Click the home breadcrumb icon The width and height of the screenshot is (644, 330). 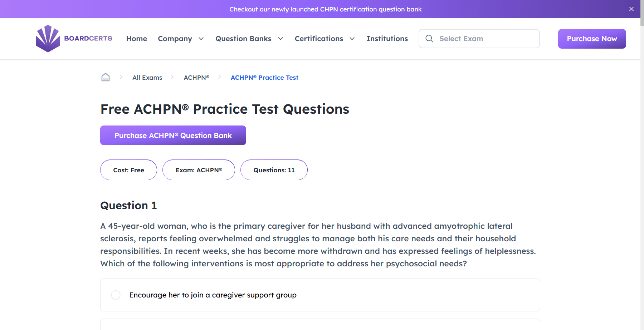(x=106, y=77)
